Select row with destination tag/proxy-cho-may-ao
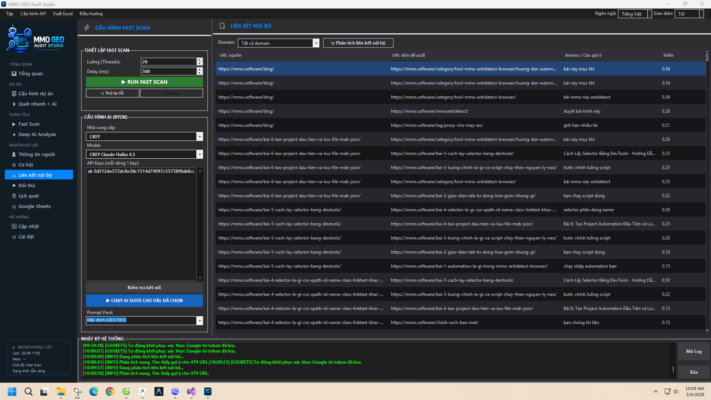 (x=460, y=125)
